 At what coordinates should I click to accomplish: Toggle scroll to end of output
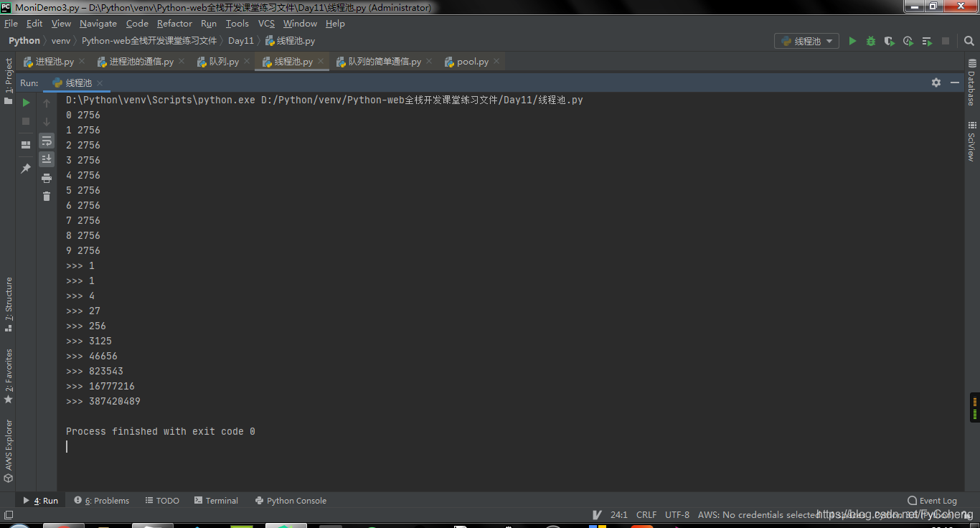pos(47,159)
